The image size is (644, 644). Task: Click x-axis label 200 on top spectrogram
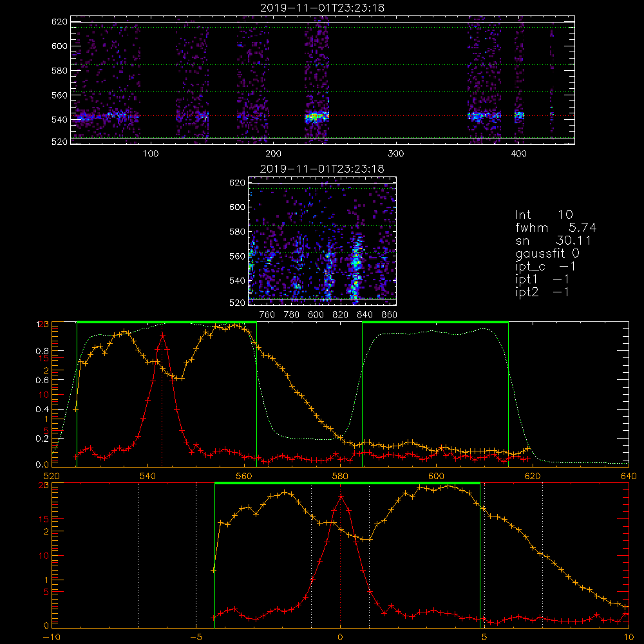click(273, 153)
